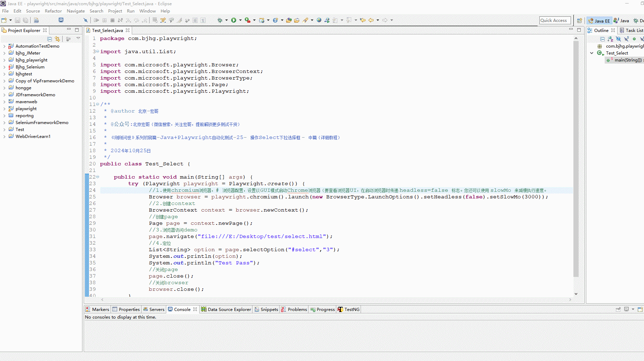
Task: Click the Debug bug icon
Action: click(x=220, y=20)
